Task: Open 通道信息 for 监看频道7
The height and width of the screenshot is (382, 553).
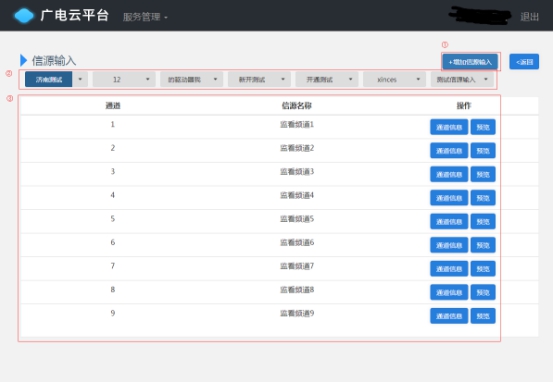Action: pyautogui.click(x=449, y=269)
